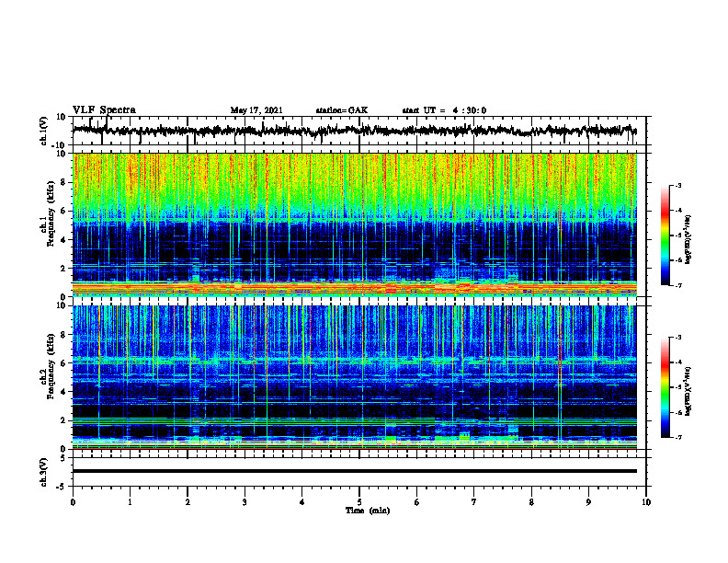Click the "-7" label on ch.1 colorbar
The image size is (728, 563).
(x=678, y=285)
